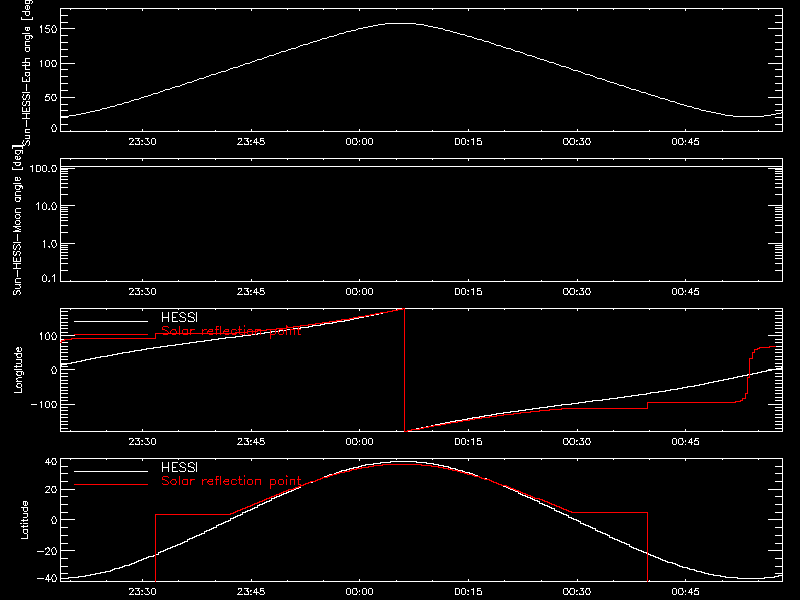The image size is (800, 600).
Task: Click 00:00 label under the Latitude plot
Action: (360, 591)
